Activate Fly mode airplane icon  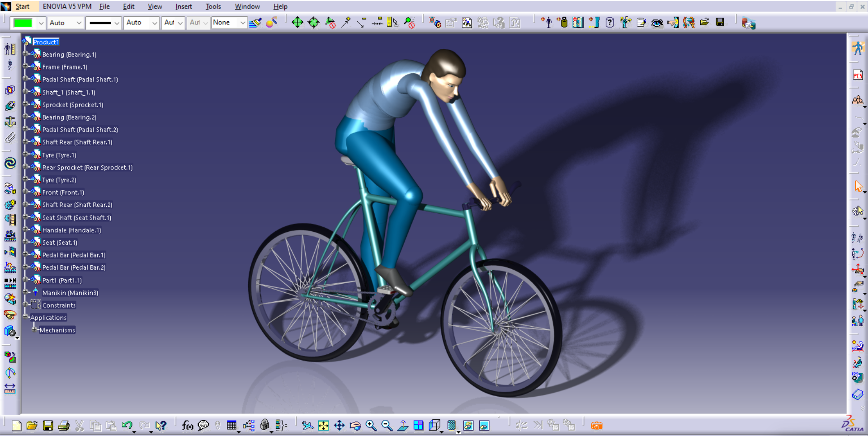(x=307, y=426)
